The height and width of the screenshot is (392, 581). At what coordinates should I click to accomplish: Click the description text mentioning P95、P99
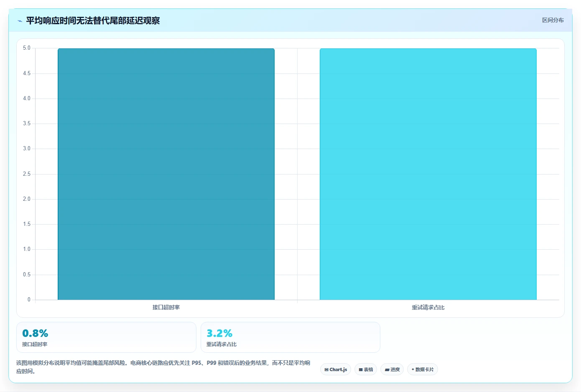163,367
